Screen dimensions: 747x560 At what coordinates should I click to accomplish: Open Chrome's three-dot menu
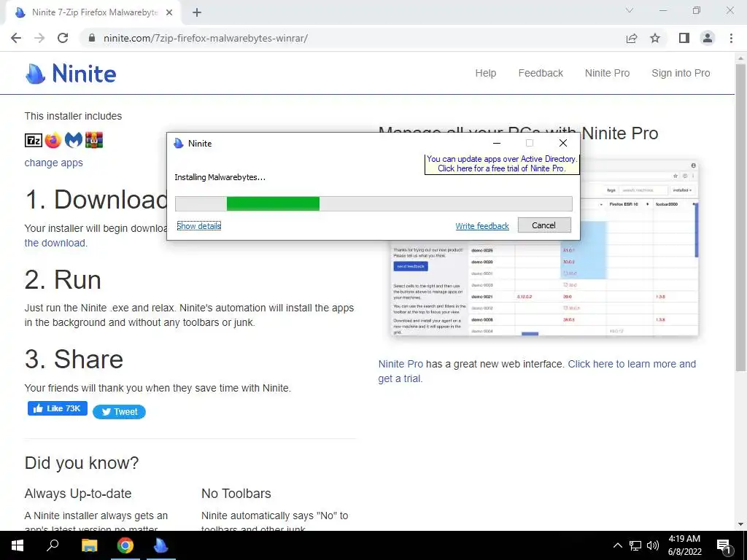click(731, 38)
